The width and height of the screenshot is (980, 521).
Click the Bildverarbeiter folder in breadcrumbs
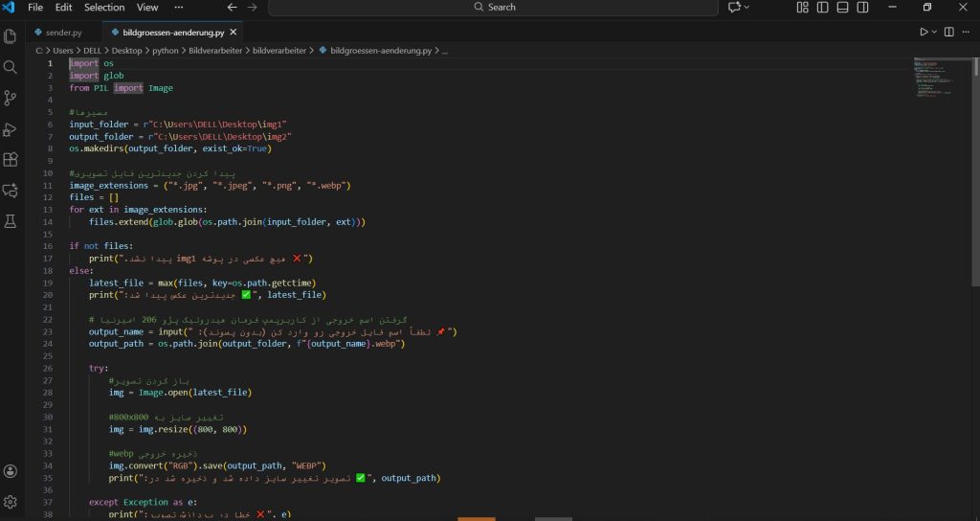click(215, 50)
